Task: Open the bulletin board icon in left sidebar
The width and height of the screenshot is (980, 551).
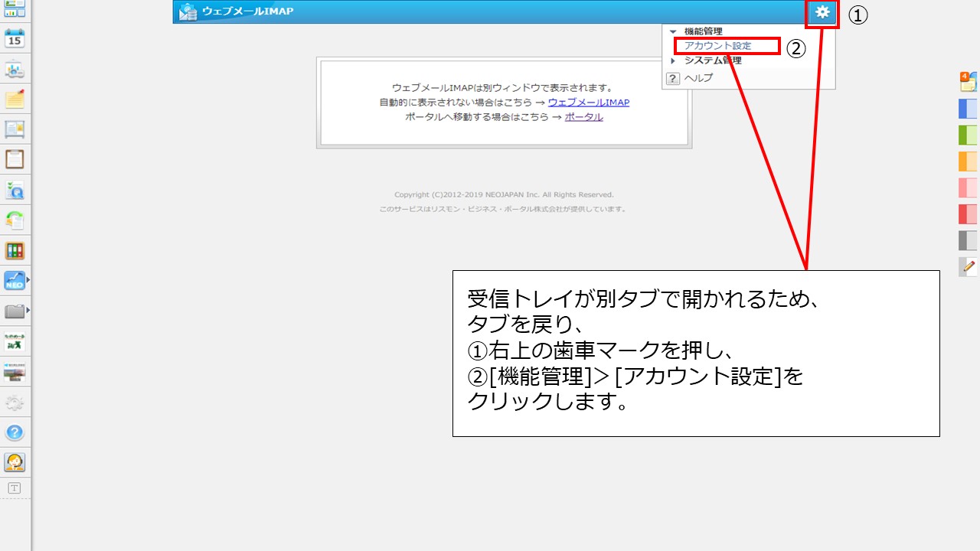Action: [x=15, y=129]
